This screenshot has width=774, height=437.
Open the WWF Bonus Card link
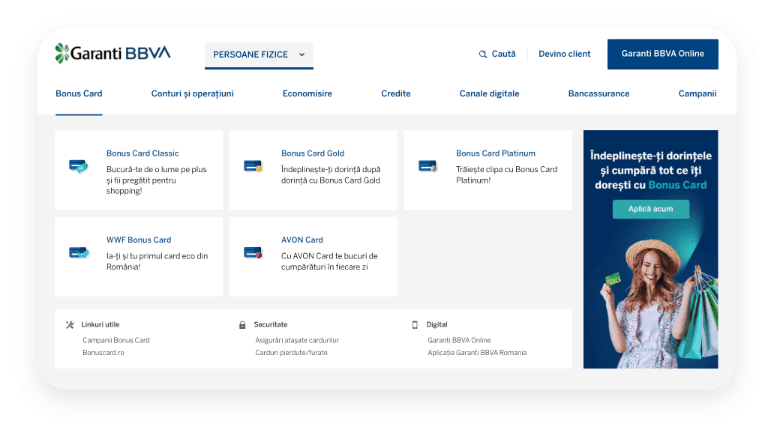pyautogui.click(x=139, y=239)
